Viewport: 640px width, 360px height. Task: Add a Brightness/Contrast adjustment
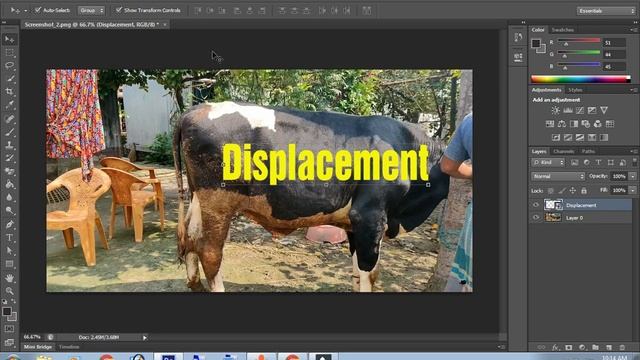tap(555, 110)
